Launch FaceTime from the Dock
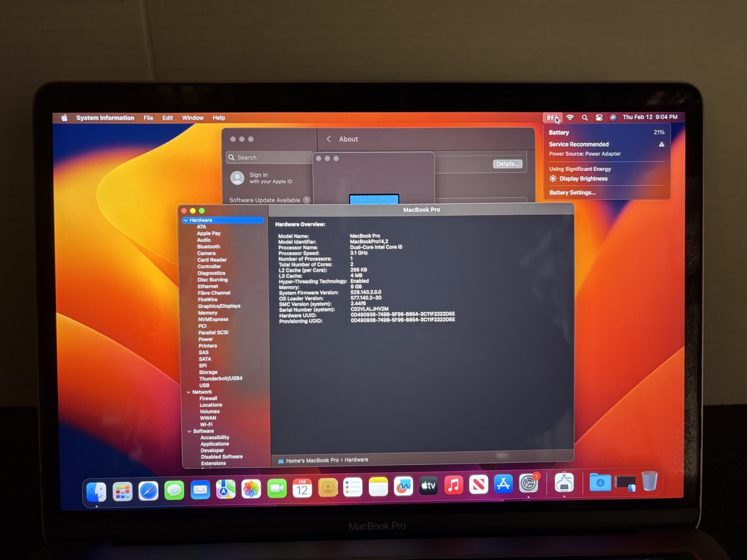This screenshot has height=560, width=747. [x=277, y=489]
